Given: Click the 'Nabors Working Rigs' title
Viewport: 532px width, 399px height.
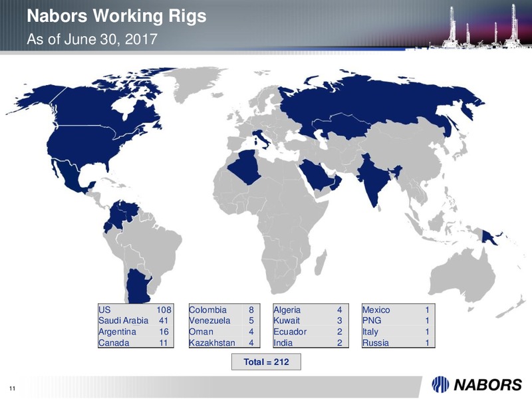Looking at the screenshot, I should point(116,16).
